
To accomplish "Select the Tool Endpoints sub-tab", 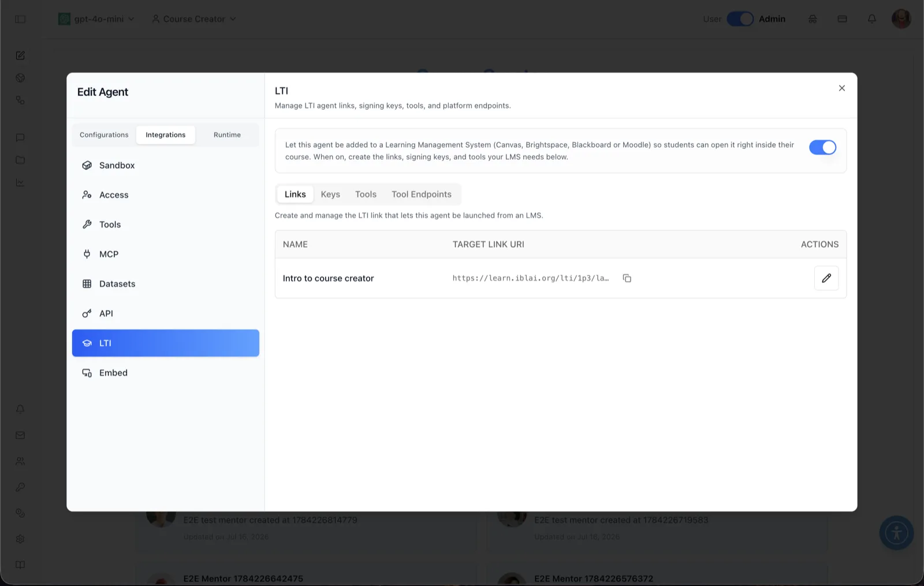I will click(x=422, y=195).
